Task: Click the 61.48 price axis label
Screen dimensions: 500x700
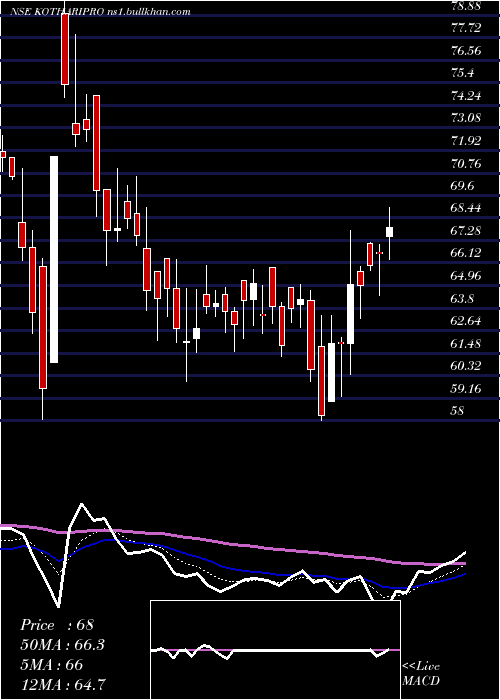Action: pos(466,344)
